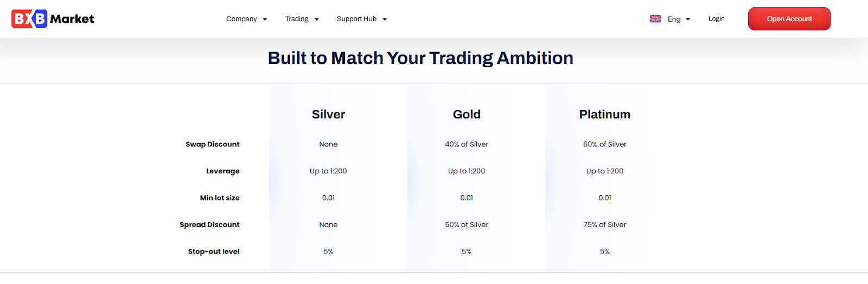Open the Company menu
Screen dimensions: 868x284
coord(241,19)
